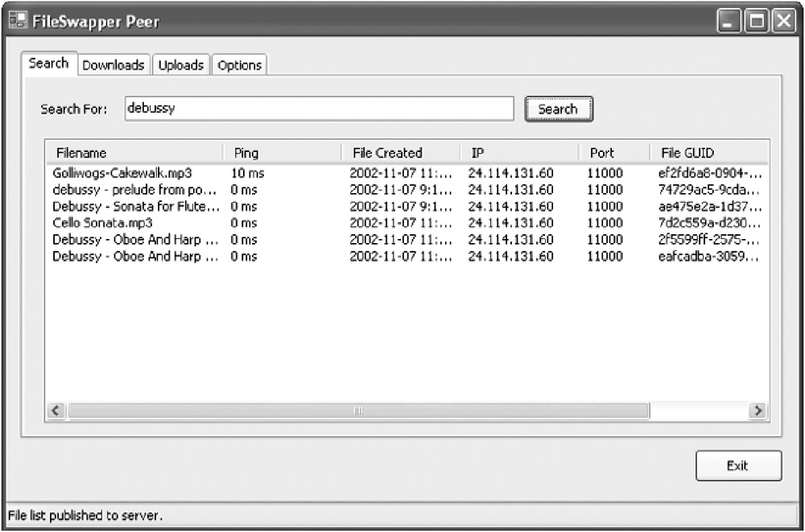The width and height of the screenshot is (805, 532).
Task: Select the Golliwogs-Cakewalk.mp3 result row
Action: [x=122, y=173]
